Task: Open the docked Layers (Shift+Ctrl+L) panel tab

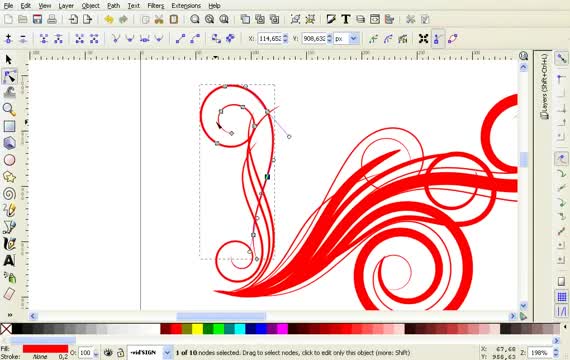Action: click(x=544, y=87)
